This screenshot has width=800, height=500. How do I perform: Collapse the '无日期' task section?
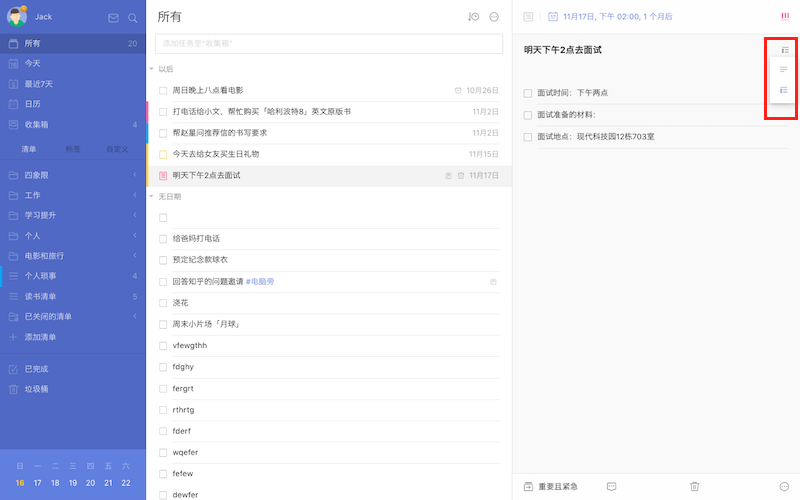click(152, 197)
